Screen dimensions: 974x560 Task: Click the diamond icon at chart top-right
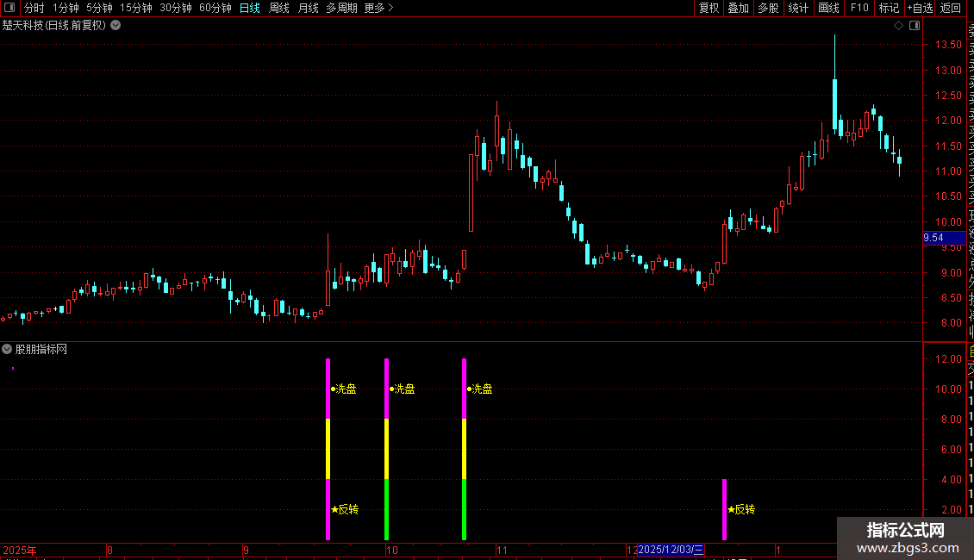click(x=898, y=26)
